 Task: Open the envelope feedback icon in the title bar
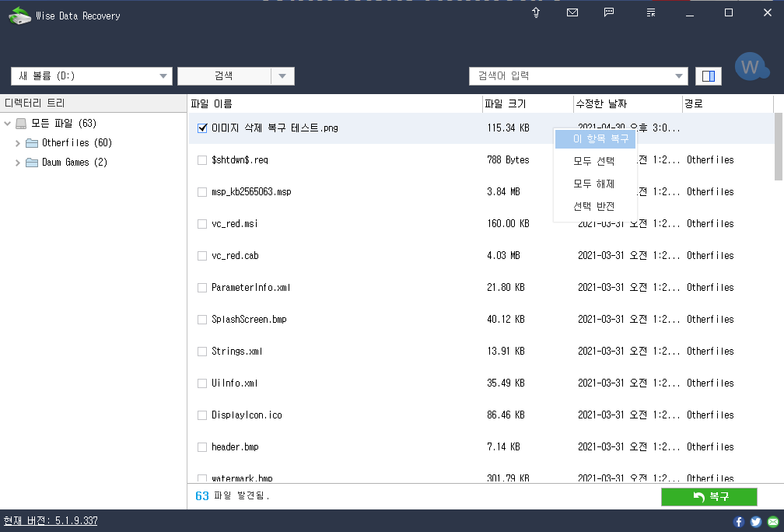pyautogui.click(x=572, y=12)
